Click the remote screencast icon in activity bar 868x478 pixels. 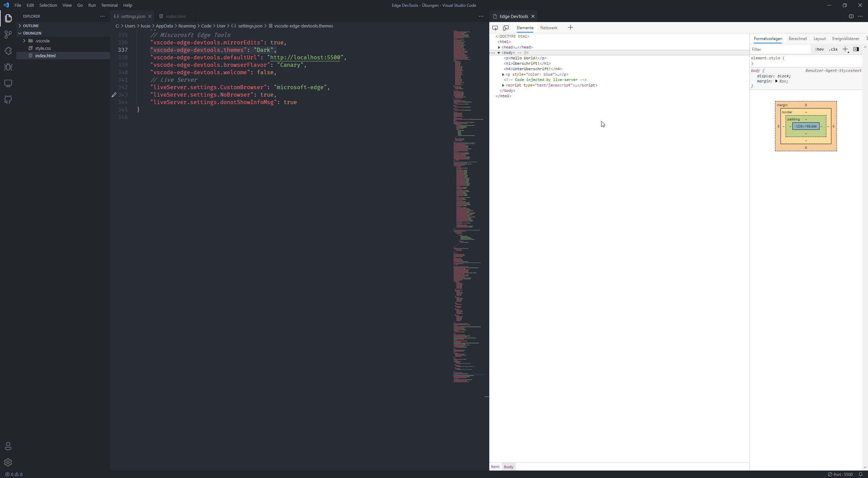[8, 83]
